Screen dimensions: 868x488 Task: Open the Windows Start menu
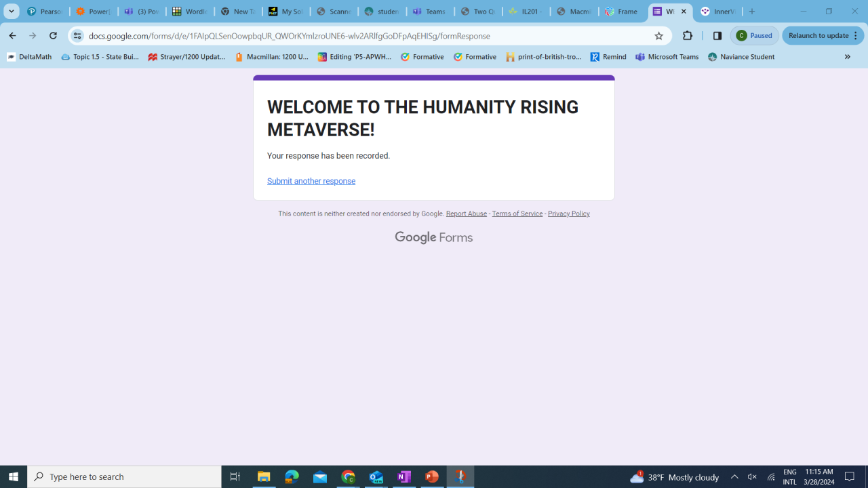point(14,476)
